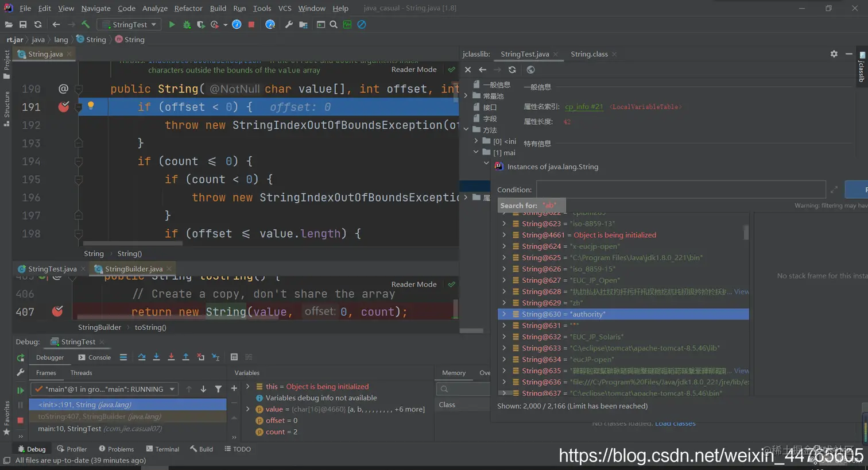Open jclasslib panel gear options
Screen dimensions: 868x470
coord(834,53)
